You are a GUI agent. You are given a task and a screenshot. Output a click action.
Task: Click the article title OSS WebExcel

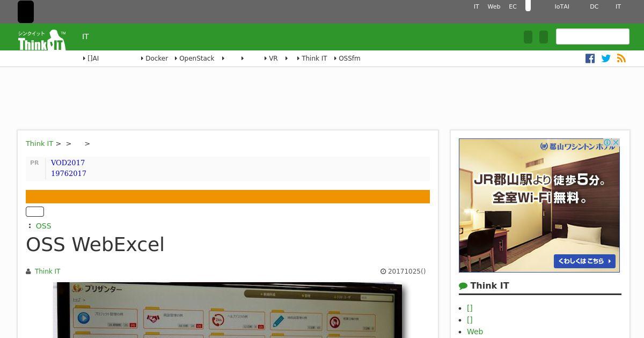[95, 245]
